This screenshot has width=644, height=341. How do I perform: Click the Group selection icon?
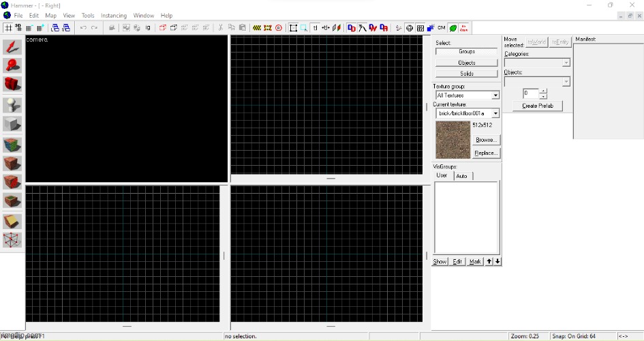(127, 28)
